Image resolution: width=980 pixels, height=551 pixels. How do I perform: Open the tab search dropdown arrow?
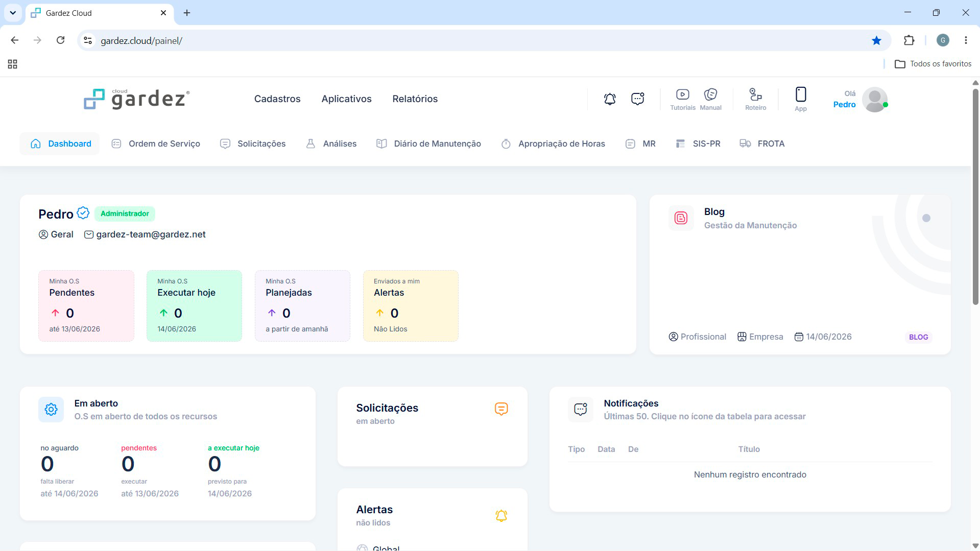13,13
